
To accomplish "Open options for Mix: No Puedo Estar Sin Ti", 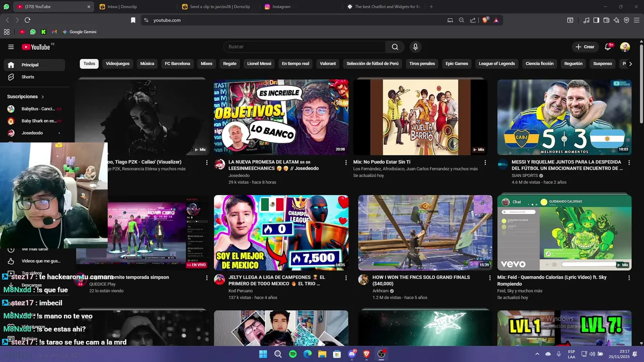I will point(485,162).
